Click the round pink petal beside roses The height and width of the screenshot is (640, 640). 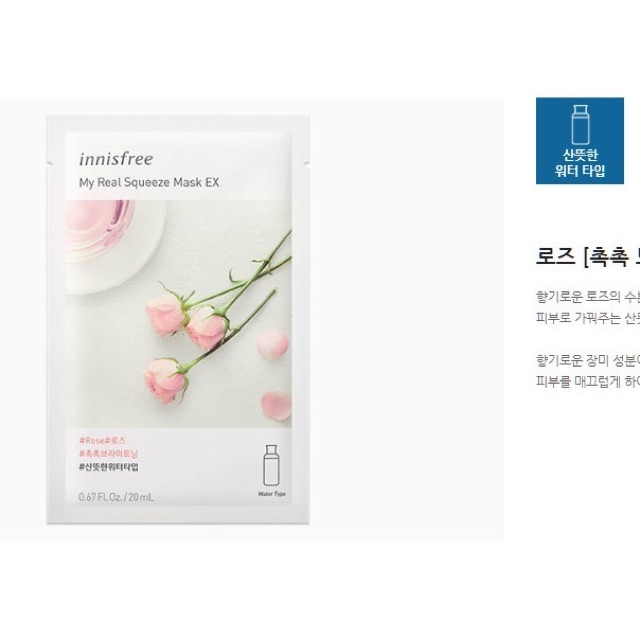pyautogui.click(x=272, y=344)
